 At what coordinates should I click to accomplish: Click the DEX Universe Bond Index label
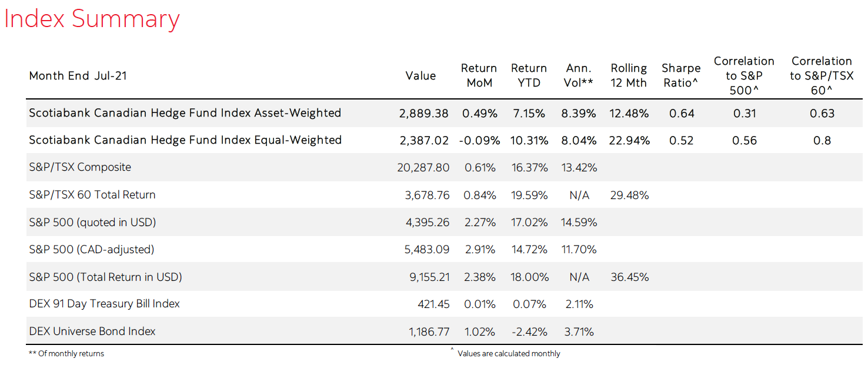(x=92, y=331)
